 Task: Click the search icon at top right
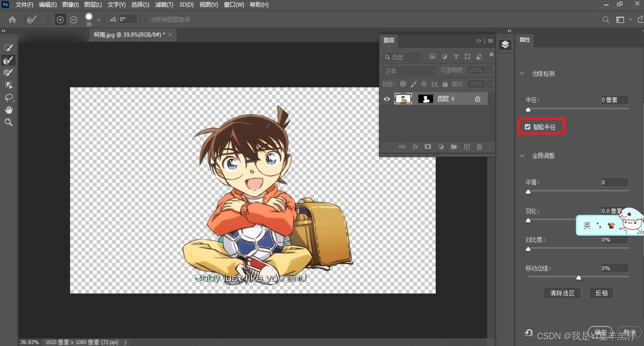606,20
